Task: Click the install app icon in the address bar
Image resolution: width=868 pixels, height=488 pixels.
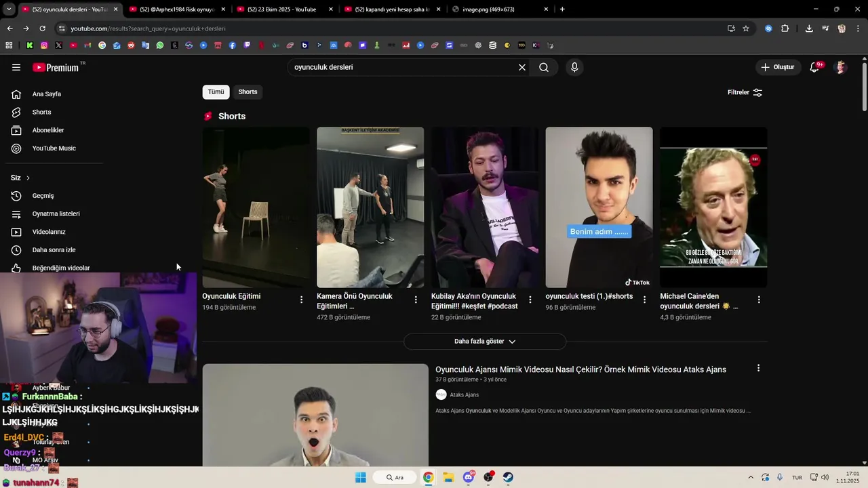Action: (x=731, y=28)
